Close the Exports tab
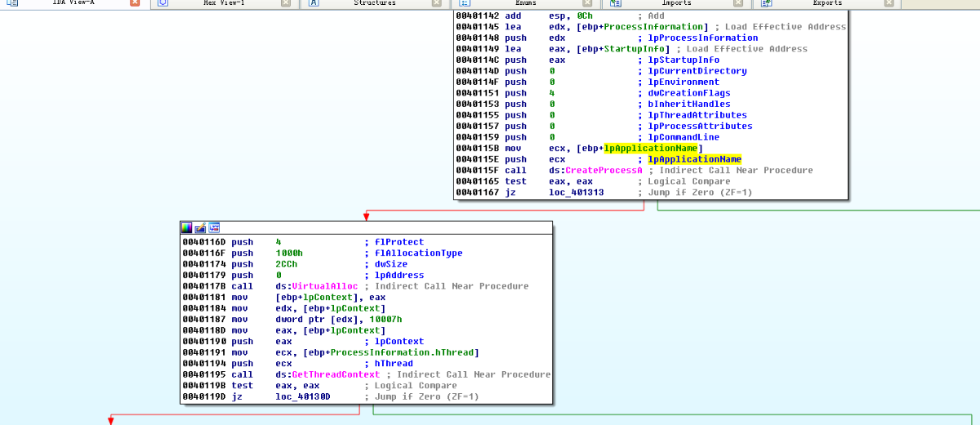 click(889, 3)
